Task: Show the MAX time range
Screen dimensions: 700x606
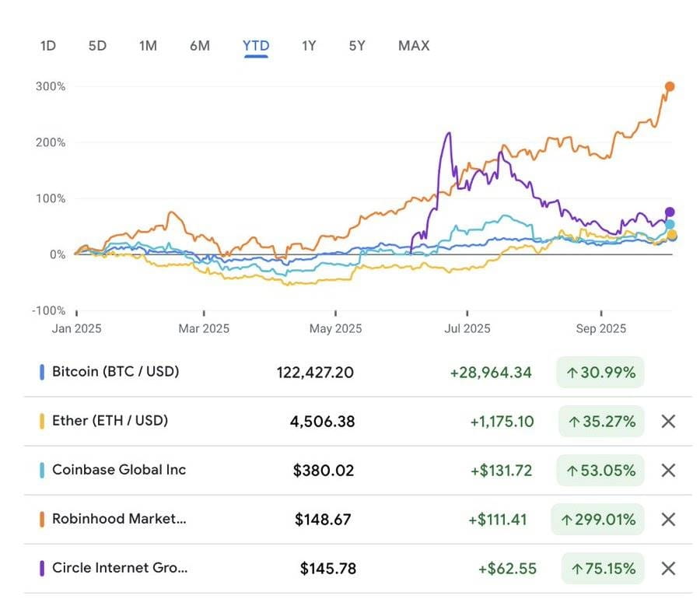Action: (x=414, y=46)
